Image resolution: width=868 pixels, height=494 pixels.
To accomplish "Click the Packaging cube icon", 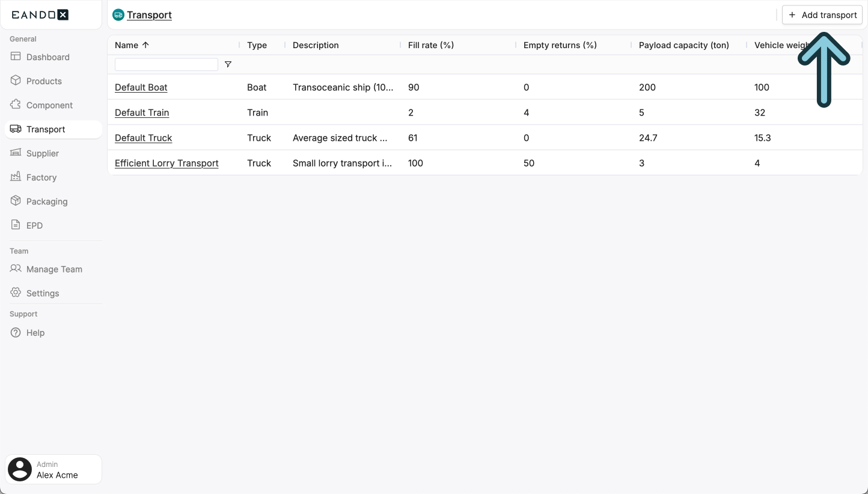I will 15,201.
